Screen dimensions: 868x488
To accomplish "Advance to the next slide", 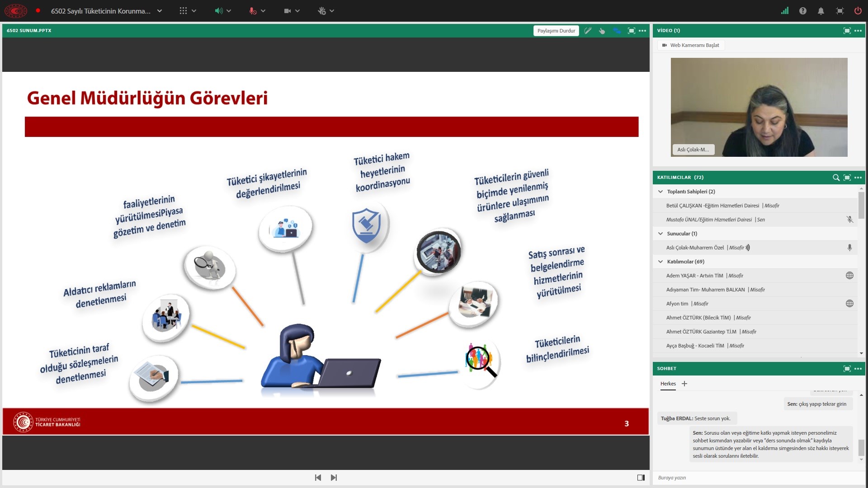I will click(334, 478).
